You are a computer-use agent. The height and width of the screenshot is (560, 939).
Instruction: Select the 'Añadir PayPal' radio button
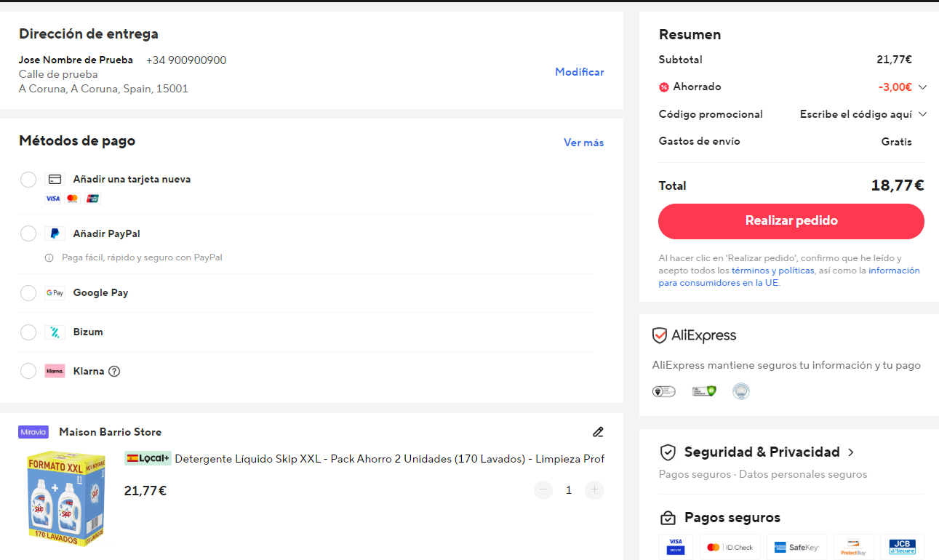point(28,233)
